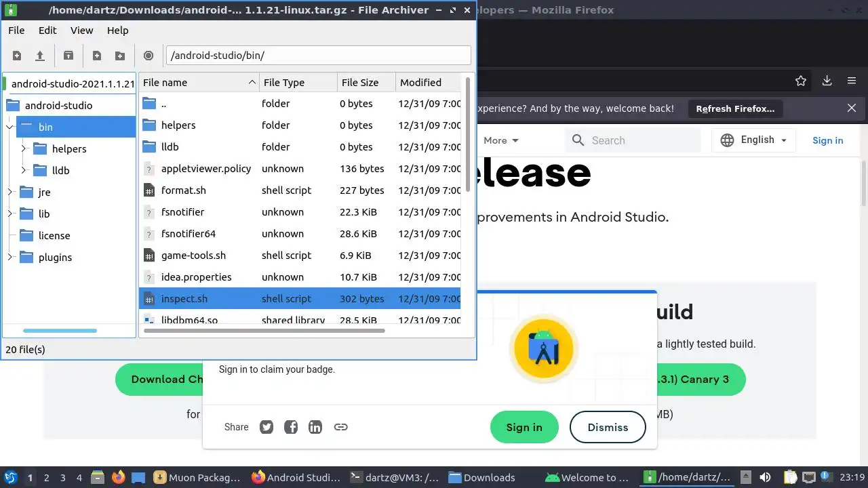Click the green Canary 3 download button
Image resolution: width=868 pixels, height=488 pixels.
click(x=700, y=380)
